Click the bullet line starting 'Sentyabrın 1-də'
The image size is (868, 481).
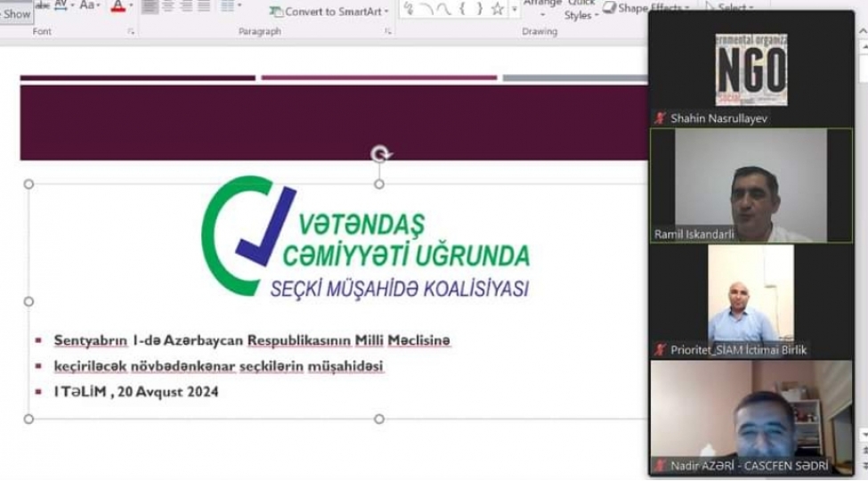tap(252, 340)
